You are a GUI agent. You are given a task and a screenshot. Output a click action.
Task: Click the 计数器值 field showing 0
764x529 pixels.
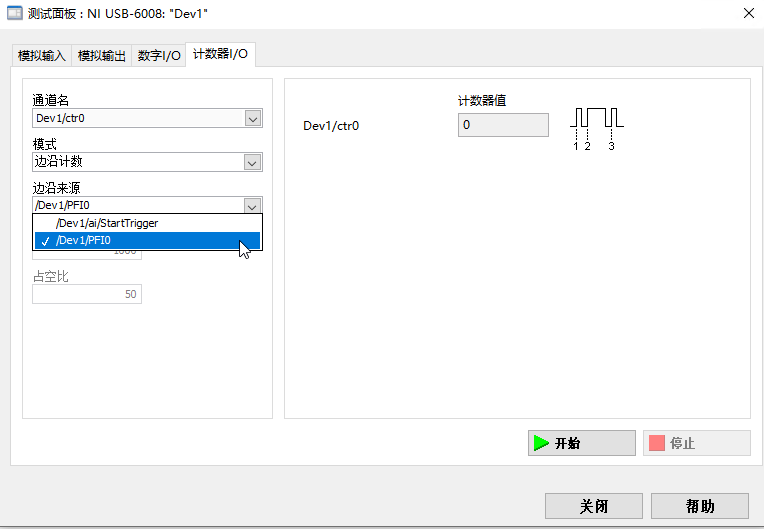tap(503, 125)
